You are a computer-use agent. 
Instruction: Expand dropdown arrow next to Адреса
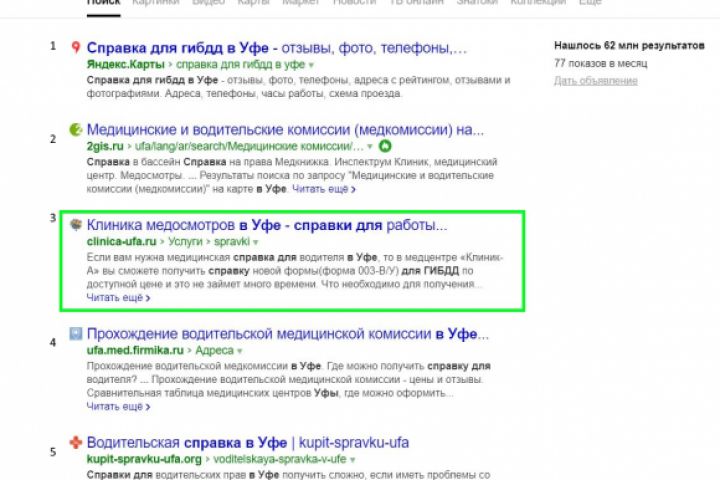point(239,351)
